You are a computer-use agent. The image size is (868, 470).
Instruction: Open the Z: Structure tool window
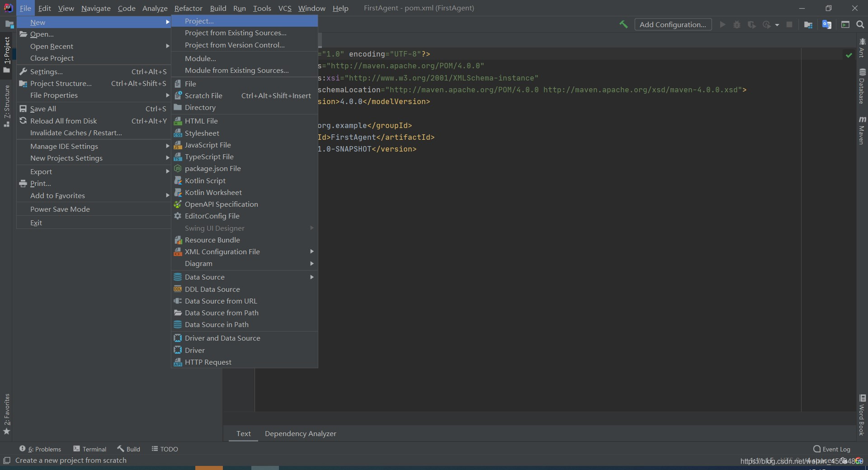(7, 105)
